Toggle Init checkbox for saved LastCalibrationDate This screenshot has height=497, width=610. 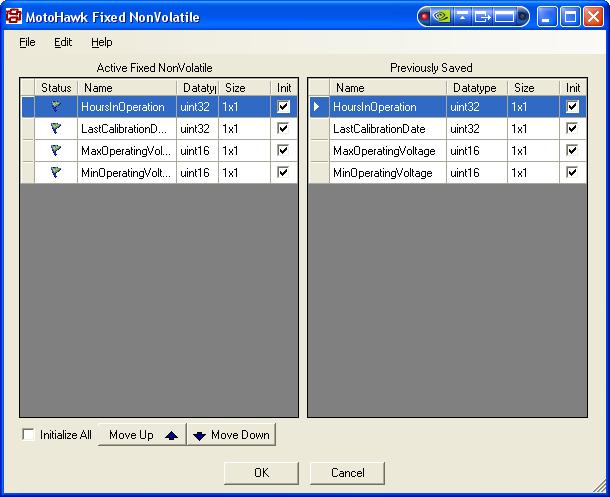573,128
